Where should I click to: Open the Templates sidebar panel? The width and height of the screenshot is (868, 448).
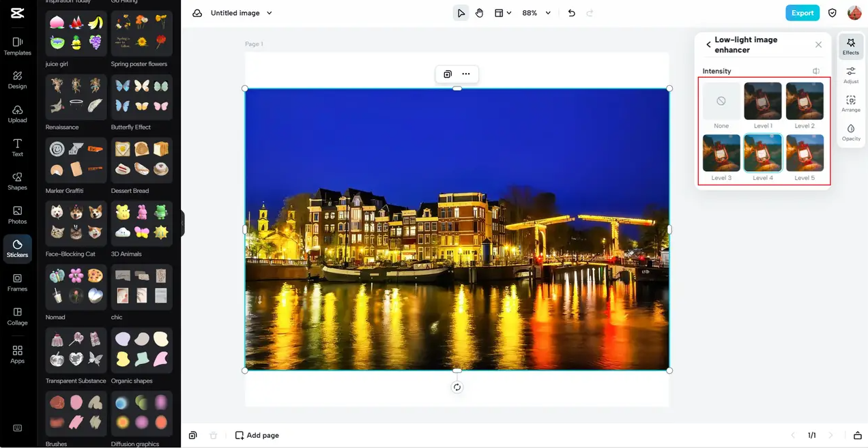[17, 46]
